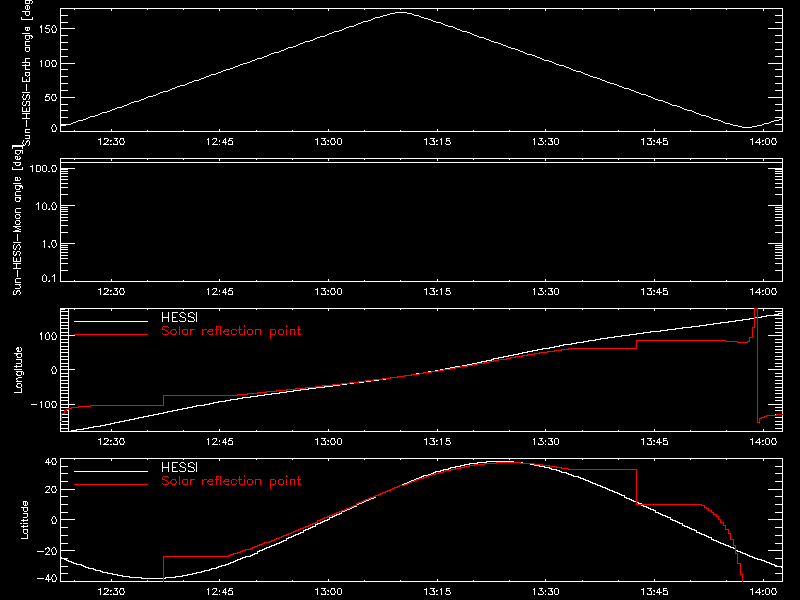Viewport: 800px width, 600px height.
Task: Click 12:45 tick below Latitude plot
Action: click(x=220, y=592)
